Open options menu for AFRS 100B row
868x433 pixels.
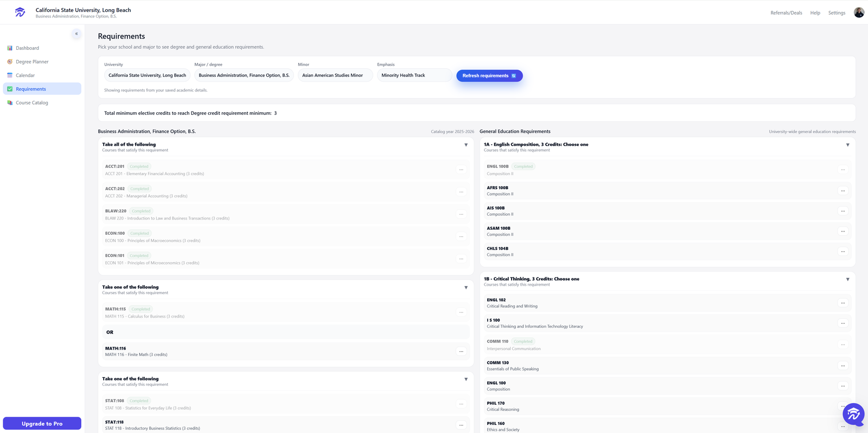[843, 191]
